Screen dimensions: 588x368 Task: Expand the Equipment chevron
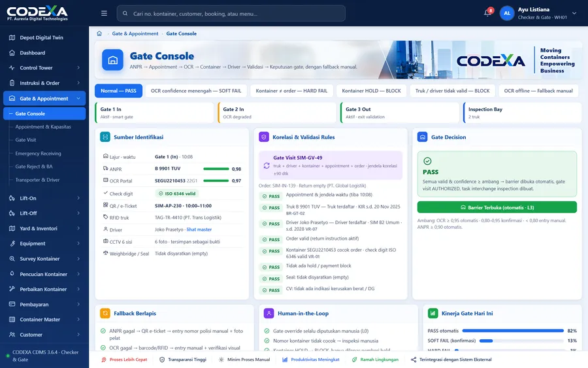click(78, 243)
